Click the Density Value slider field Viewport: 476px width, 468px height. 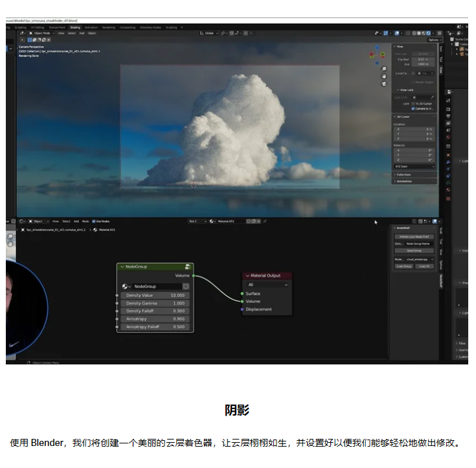click(155, 295)
